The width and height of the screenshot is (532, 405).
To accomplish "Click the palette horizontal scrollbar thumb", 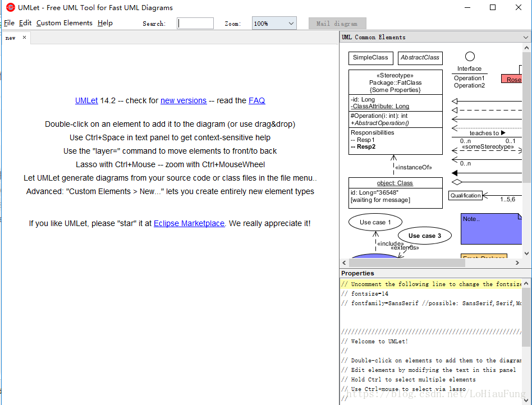I will coord(407,263).
